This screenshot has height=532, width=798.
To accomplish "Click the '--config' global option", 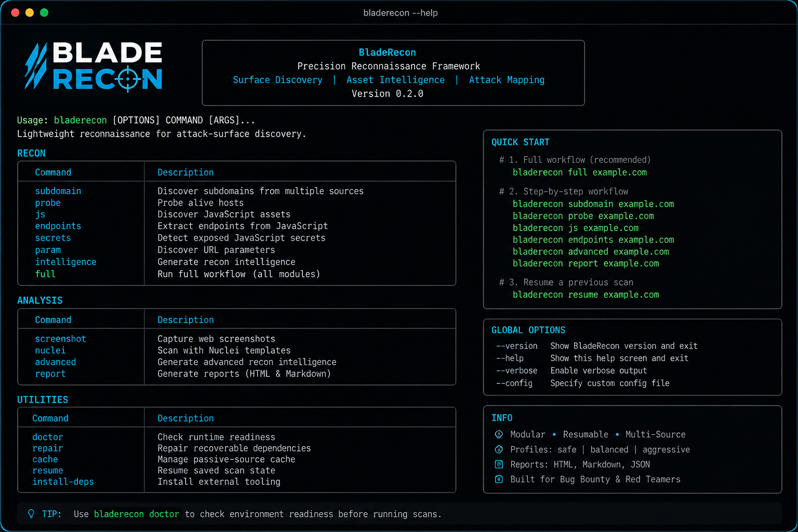I will click(x=514, y=383).
